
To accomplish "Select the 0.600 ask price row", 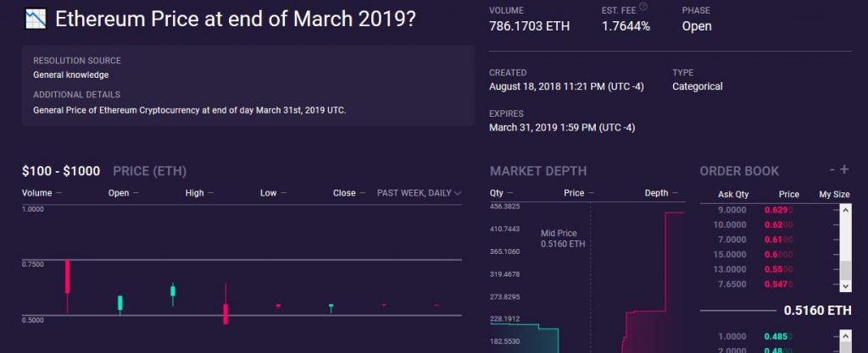I will pos(775,255).
